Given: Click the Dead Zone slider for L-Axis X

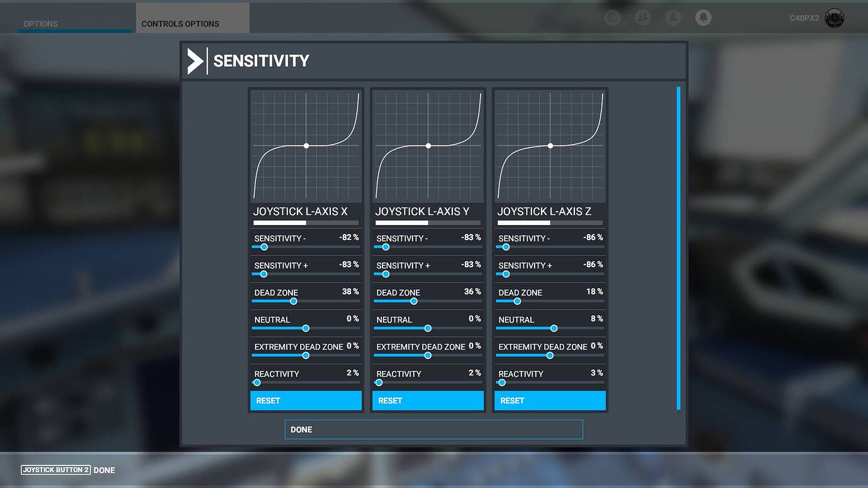Looking at the screenshot, I should tap(293, 301).
